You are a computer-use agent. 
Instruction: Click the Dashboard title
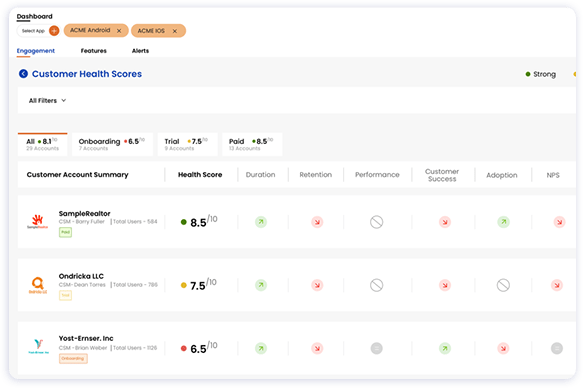[x=35, y=16]
